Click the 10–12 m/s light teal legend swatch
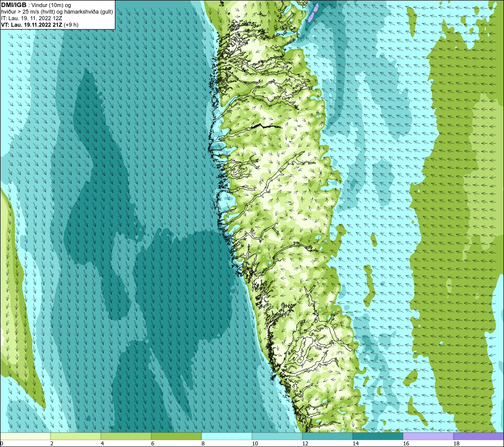The height and width of the screenshot is (447, 504). tap(277, 436)
